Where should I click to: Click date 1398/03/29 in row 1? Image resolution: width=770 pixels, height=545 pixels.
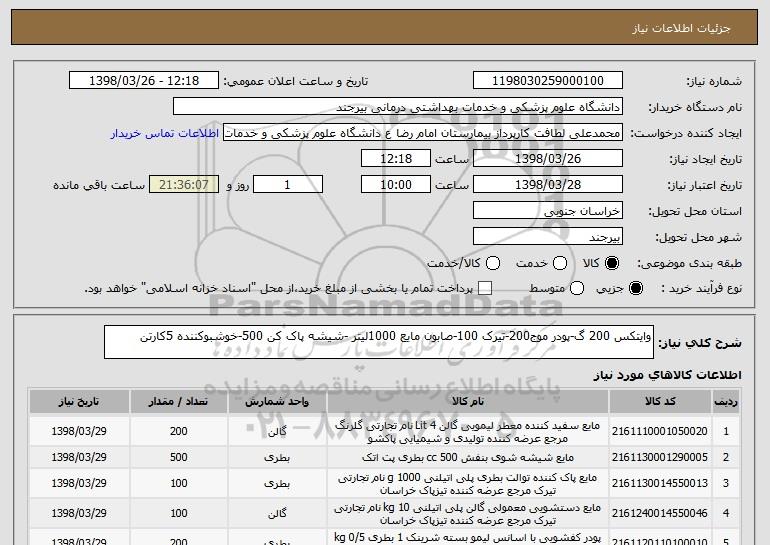[x=79, y=431]
